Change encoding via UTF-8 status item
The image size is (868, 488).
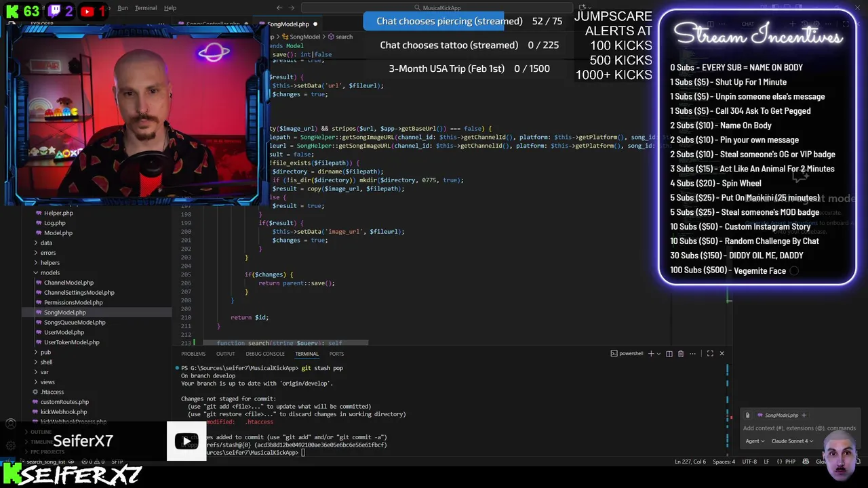pyautogui.click(x=749, y=462)
